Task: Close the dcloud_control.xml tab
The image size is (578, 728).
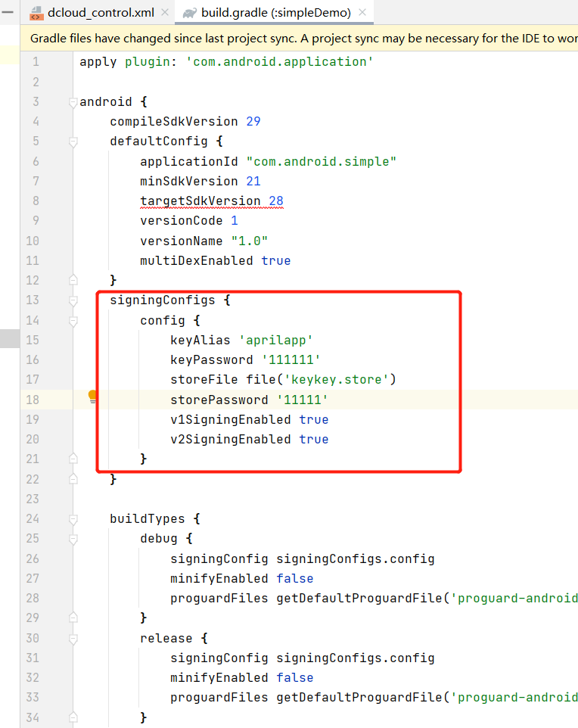Action: pyautogui.click(x=165, y=13)
